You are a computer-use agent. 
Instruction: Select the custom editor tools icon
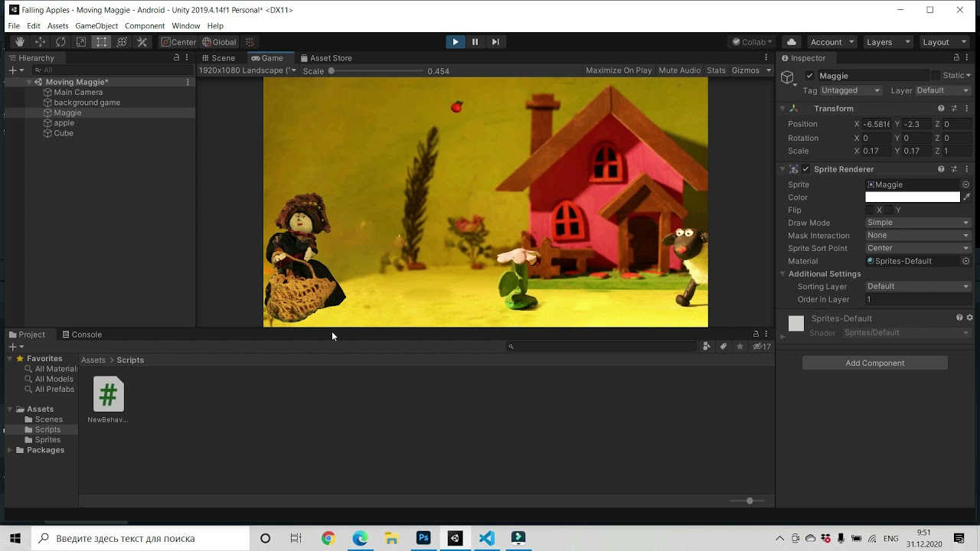[x=142, y=42]
